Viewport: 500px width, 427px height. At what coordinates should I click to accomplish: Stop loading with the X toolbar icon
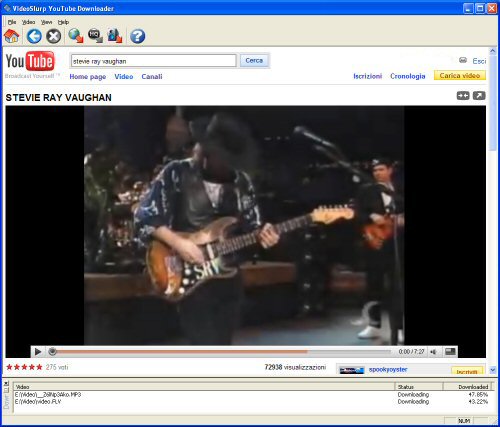[53, 36]
